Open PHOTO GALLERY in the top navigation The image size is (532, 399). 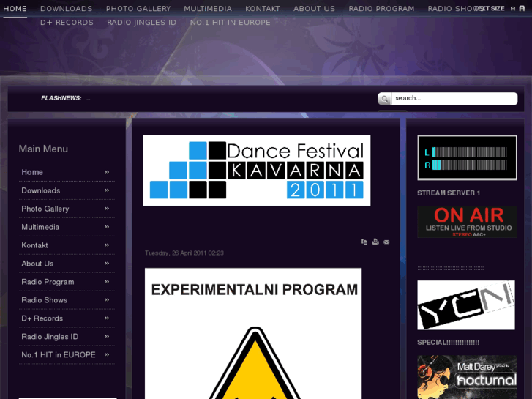click(x=138, y=9)
